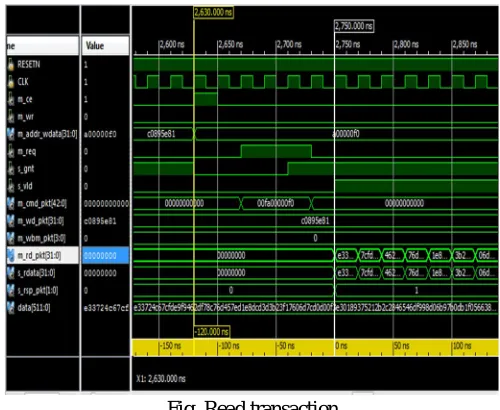500x410 pixels.
Task: Click the s_gnt signal icon
Action: (11, 169)
